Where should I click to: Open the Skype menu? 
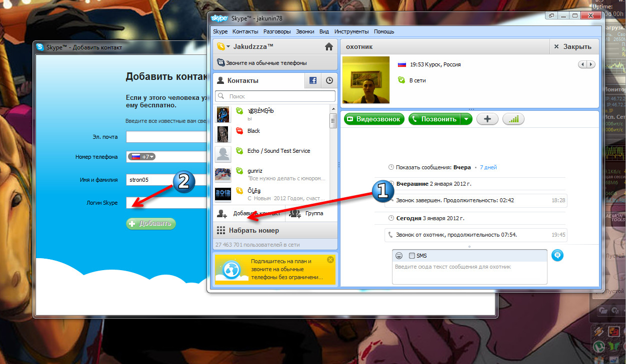coord(220,31)
